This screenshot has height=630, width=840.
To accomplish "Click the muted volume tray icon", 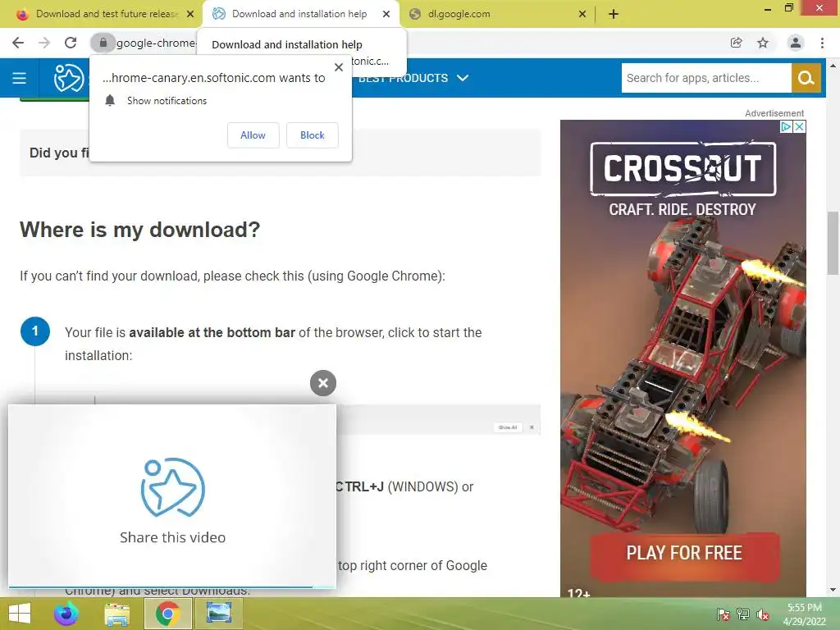I will click(x=763, y=614).
